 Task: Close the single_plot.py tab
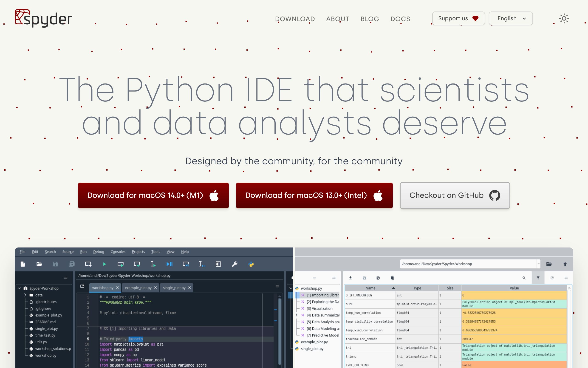coord(189,288)
